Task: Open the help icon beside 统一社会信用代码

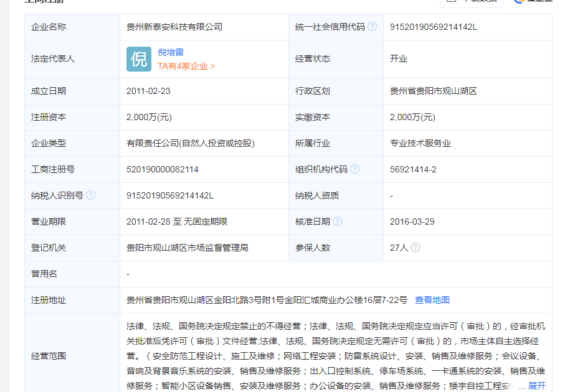Action: click(x=373, y=27)
